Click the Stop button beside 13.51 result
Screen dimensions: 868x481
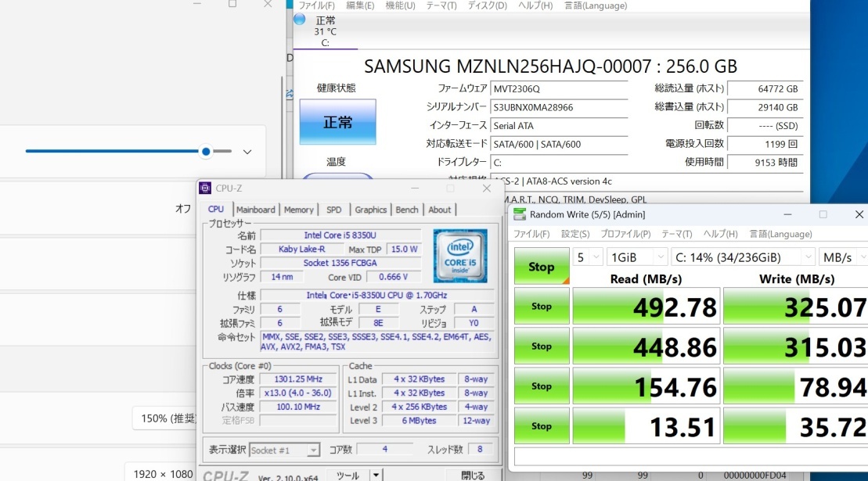point(542,425)
